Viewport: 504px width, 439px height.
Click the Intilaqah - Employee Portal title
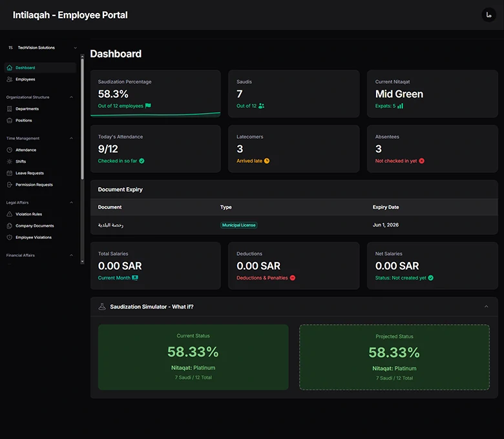tap(70, 15)
